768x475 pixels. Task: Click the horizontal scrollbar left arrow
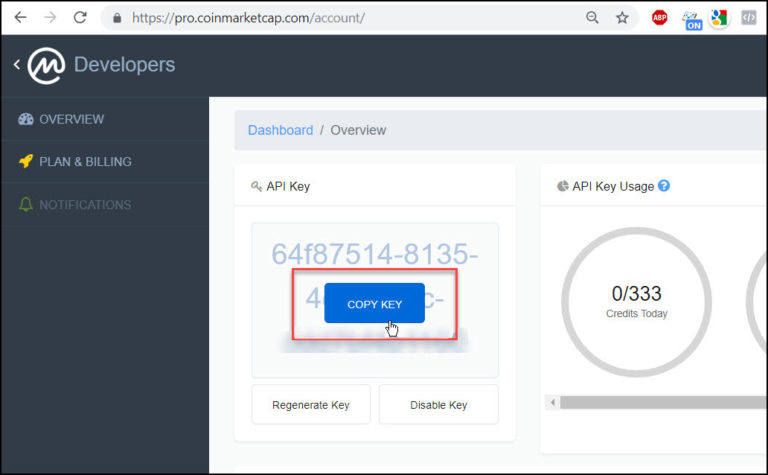pyautogui.click(x=552, y=403)
